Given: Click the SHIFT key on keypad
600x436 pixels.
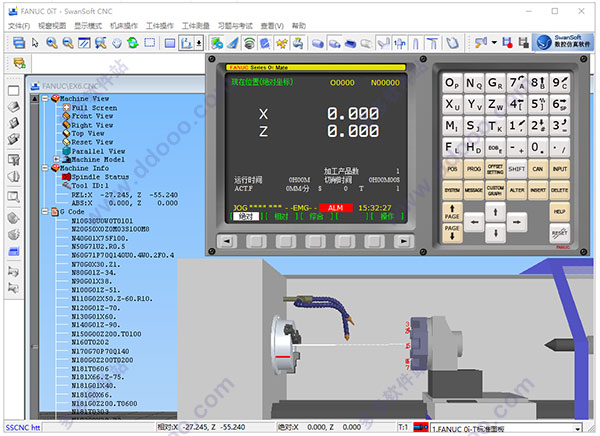Looking at the screenshot, I should (x=517, y=169).
